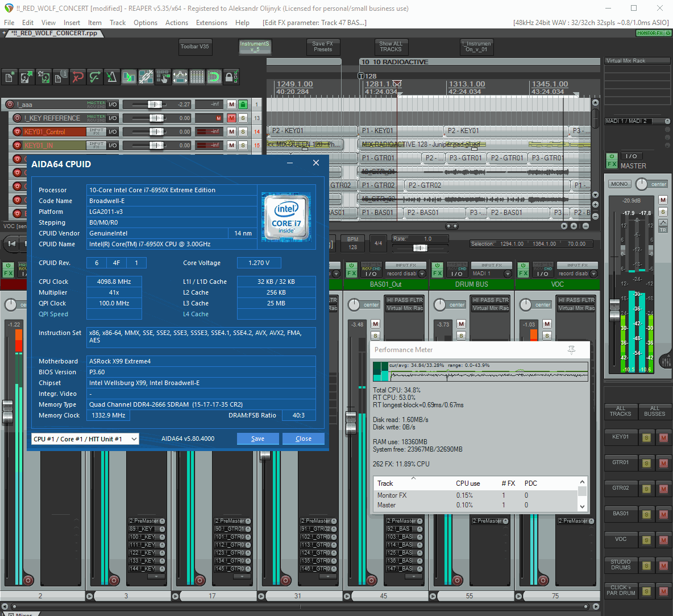Click the New Project toolbar icon
The height and width of the screenshot is (616, 673).
tap(10, 77)
